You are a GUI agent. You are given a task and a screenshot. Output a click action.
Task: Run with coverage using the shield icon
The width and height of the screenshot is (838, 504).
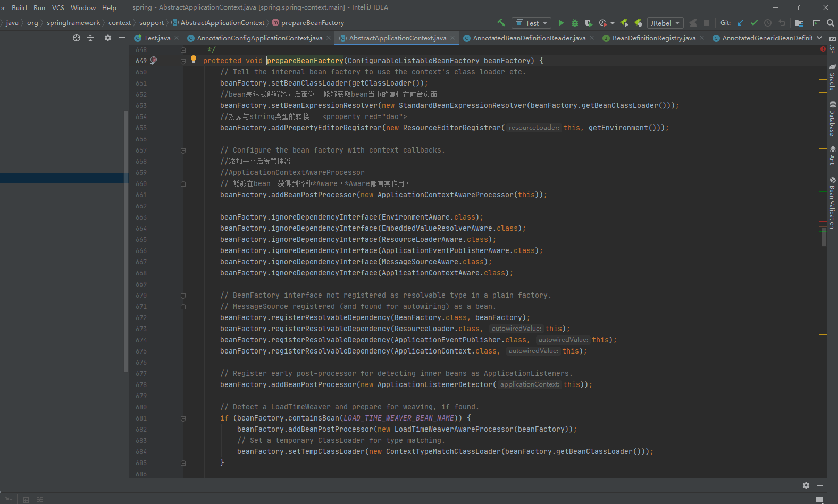(x=588, y=23)
